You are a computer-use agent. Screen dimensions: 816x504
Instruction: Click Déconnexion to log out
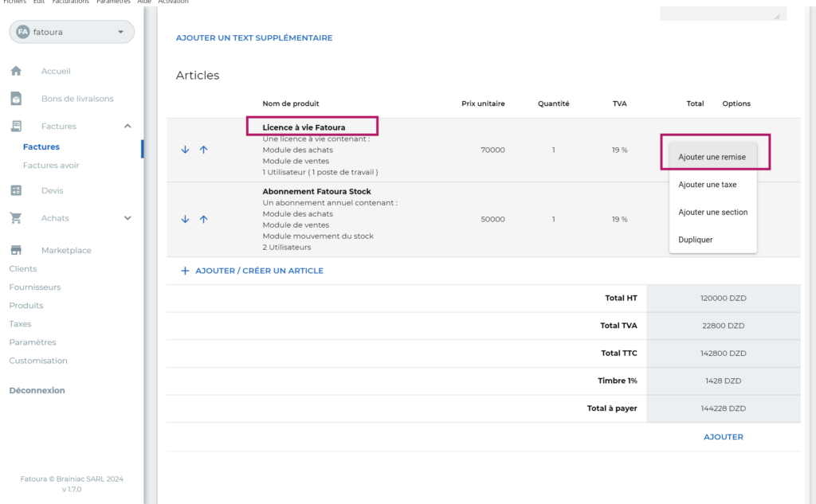pyautogui.click(x=37, y=390)
